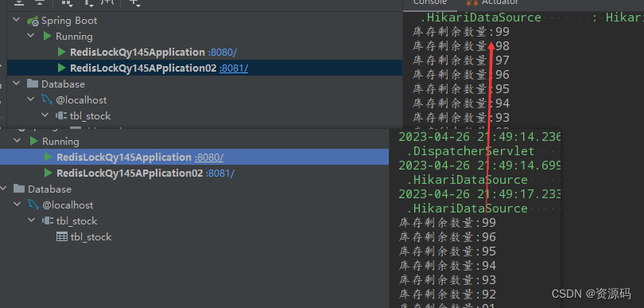Click Database folder icon in lower Services panel
644x308 pixels.
[x=19, y=189]
